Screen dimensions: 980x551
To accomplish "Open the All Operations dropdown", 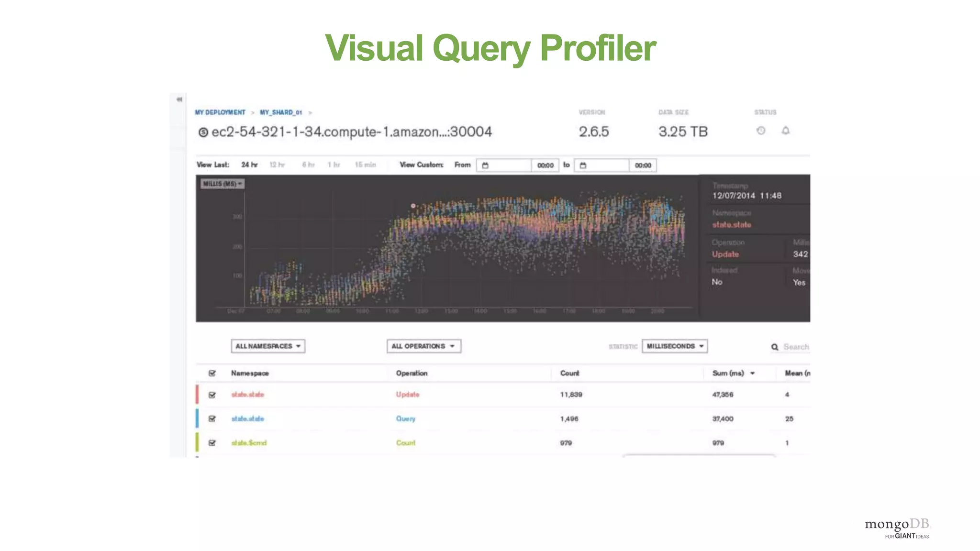I will click(423, 346).
